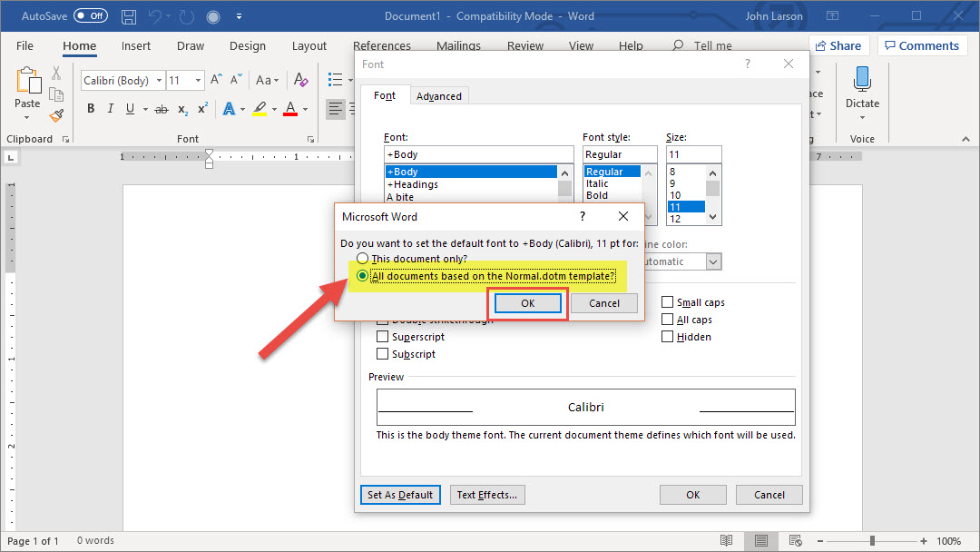This screenshot has height=552, width=980.
Task: Toggle Bold formatting in ribbon
Action: click(91, 109)
